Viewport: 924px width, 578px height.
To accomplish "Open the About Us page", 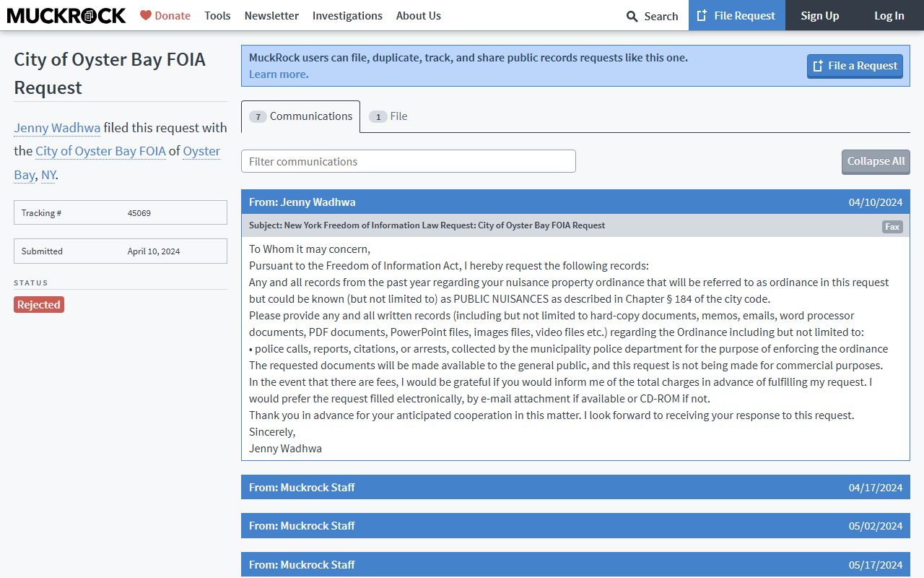I will click(418, 15).
